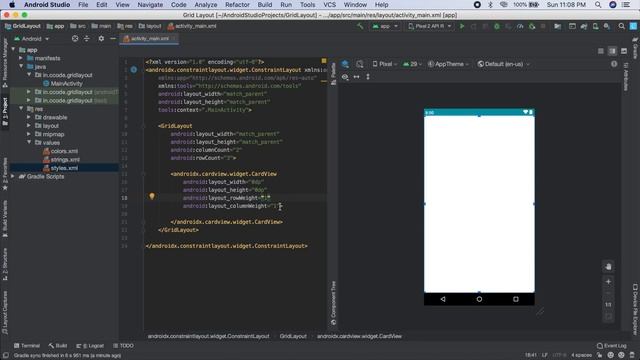This screenshot has height=360, width=640.
Task: Click the scroll-from-source target icon in Project panel
Action: click(75, 38)
